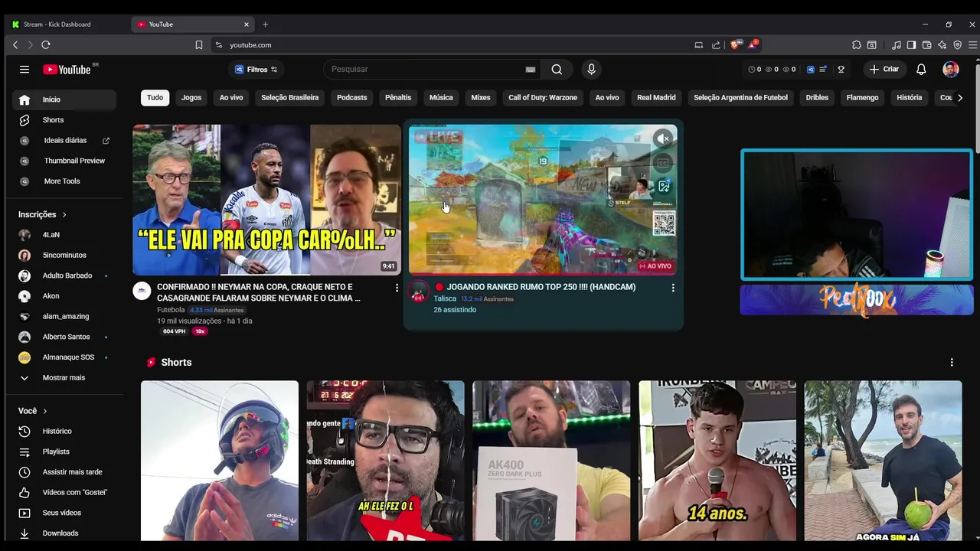Image resolution: width=980 pixels, height=551 pixels.
Task: Open the account avatar menu
Action: click(x=951, y=69)
